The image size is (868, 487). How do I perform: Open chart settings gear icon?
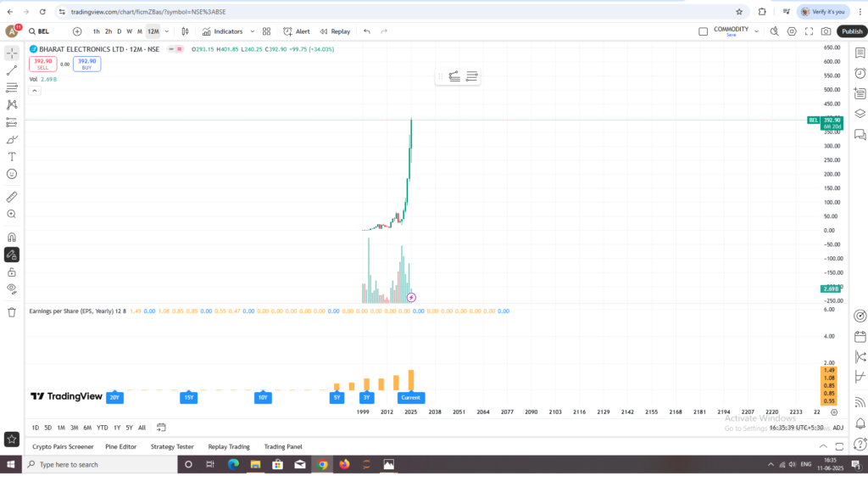pyautogui.click(x=793, y=31)
